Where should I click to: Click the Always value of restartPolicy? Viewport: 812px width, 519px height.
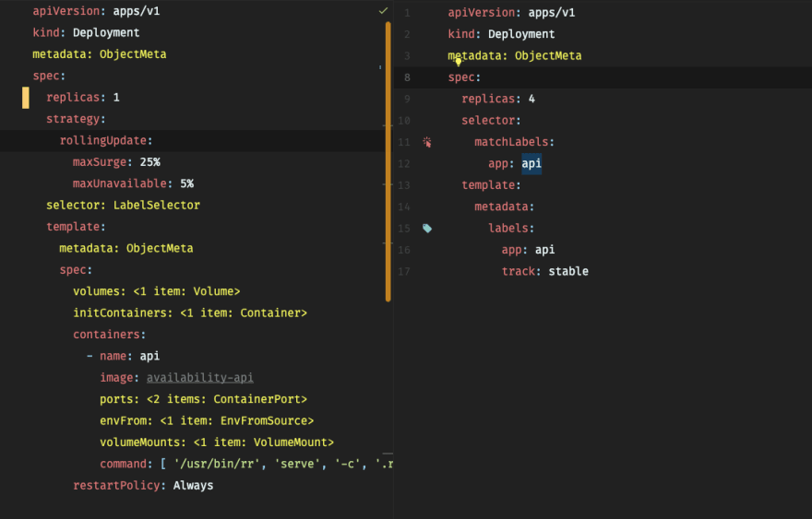[x=193, y=486]
